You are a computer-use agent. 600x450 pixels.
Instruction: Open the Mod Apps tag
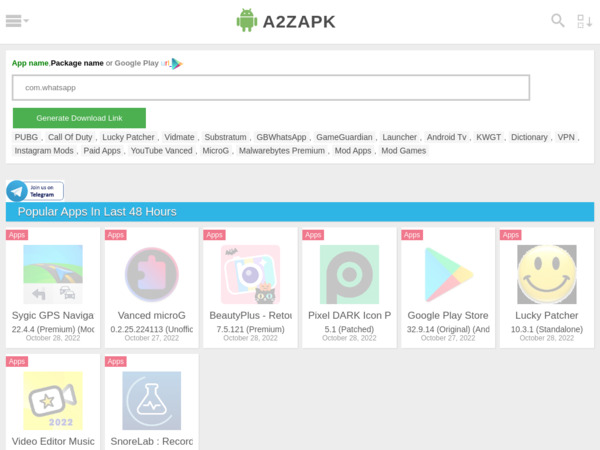click(x=353, y=151)
